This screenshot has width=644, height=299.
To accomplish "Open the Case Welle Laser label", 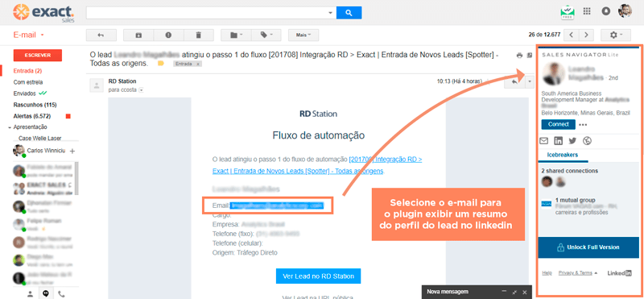I will click(39, 138).
